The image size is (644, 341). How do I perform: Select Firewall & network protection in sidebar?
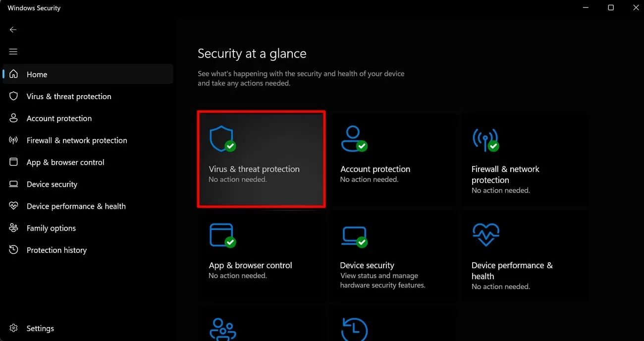click(x=77, y=140)
